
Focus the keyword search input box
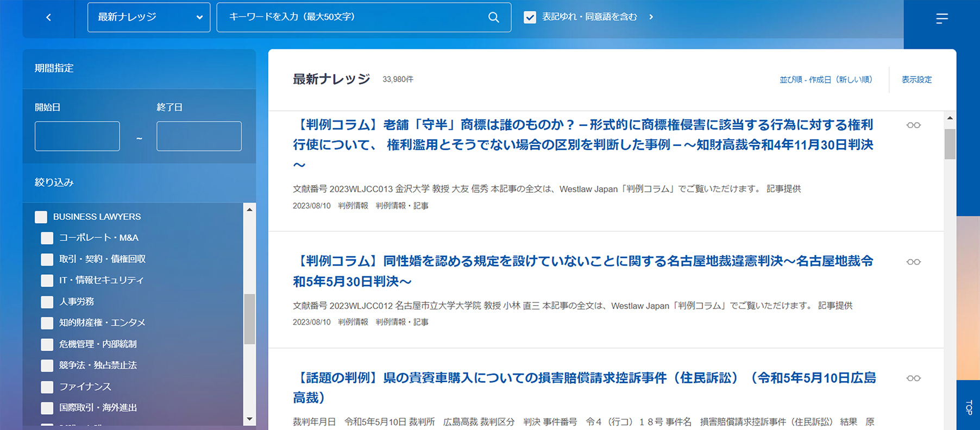[364, 17]
